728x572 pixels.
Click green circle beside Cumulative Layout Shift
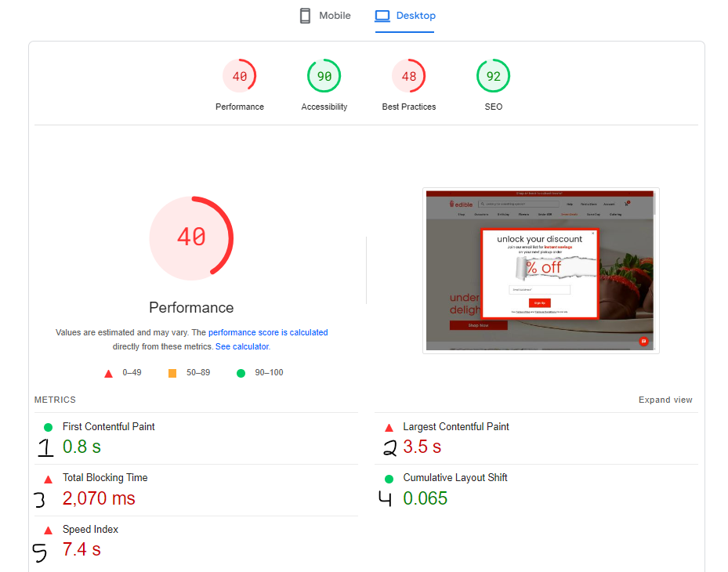coord(389,479)
